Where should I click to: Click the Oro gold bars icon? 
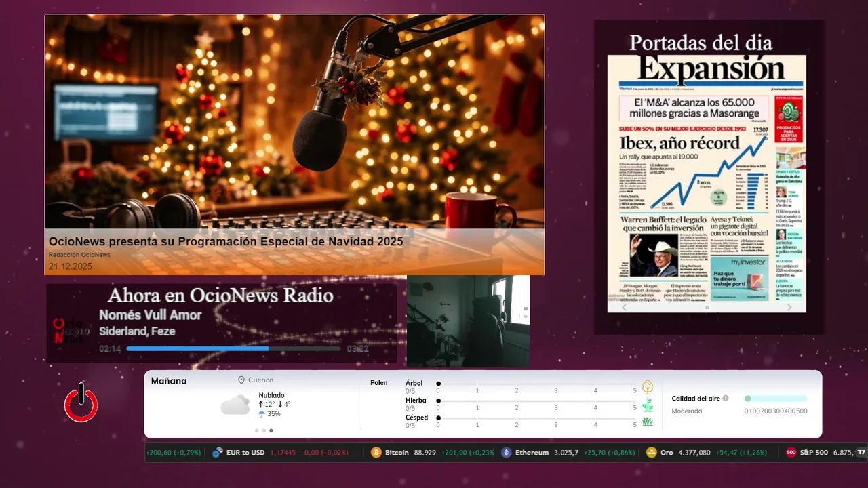pos(652,452)
